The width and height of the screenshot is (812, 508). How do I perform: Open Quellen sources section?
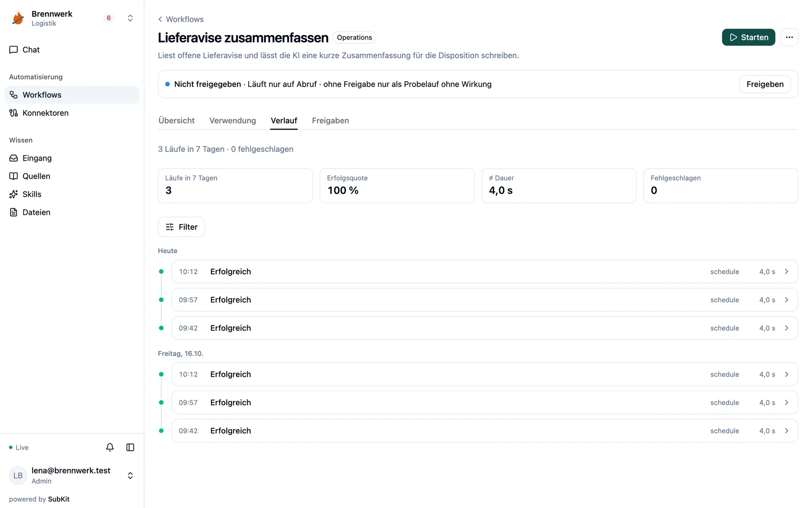click(x=72, y=176)
